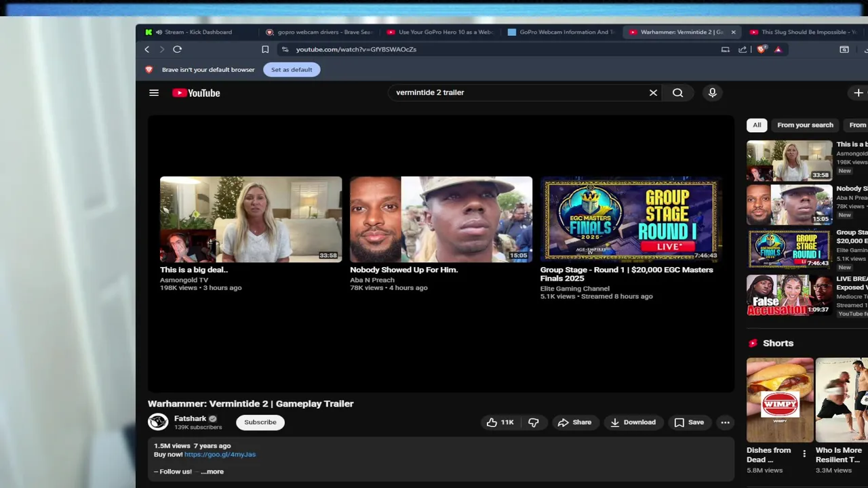
Task: Save the video to a playlist
Action: (689, 422)
